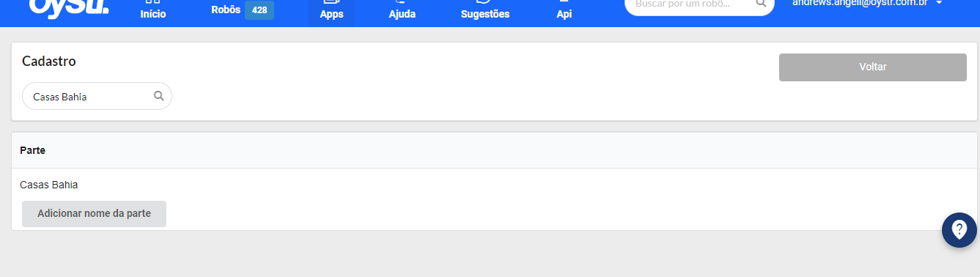Click the Parte column header
The image size is (980, 277).
coord(33,150)
